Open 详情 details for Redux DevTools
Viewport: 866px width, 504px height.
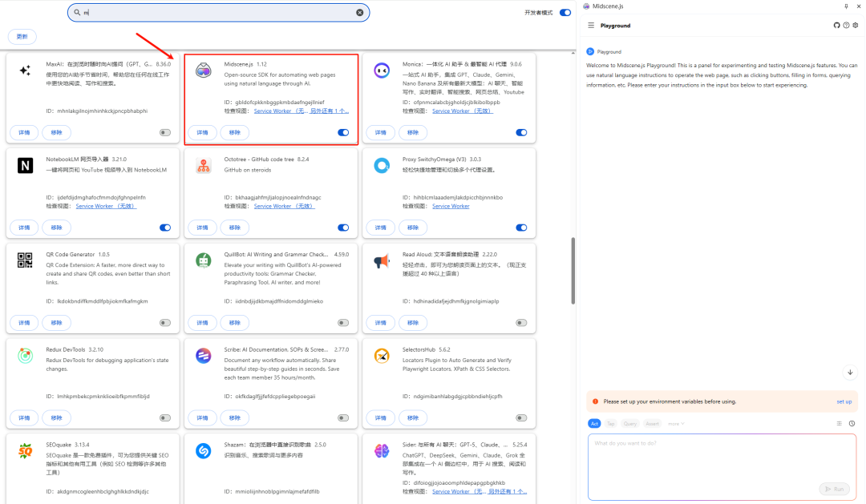[24, 418]
